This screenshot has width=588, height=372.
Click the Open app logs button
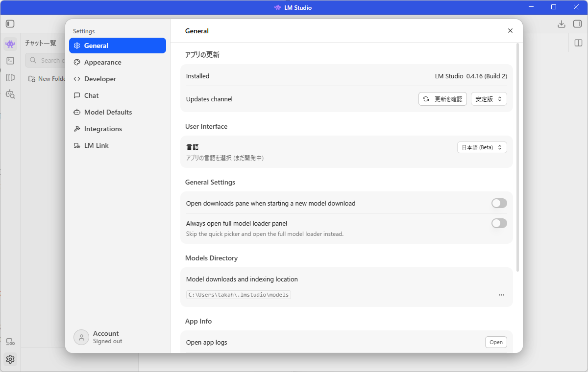(496, 342)
